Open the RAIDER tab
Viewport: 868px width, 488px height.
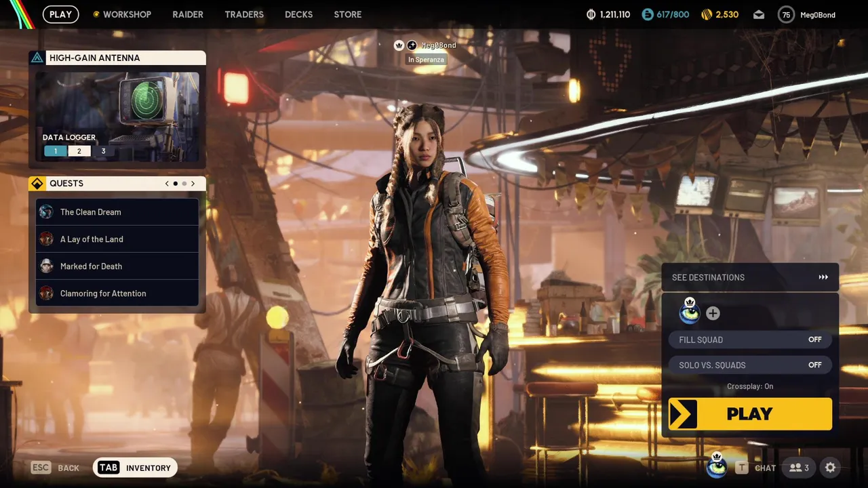click(188, 14)
